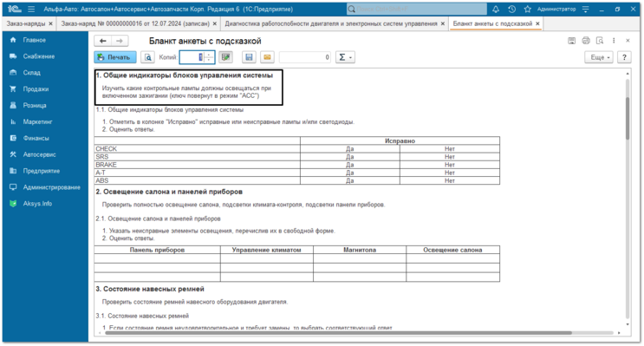Open history clock icon in title bar

(x=511, y=9)
